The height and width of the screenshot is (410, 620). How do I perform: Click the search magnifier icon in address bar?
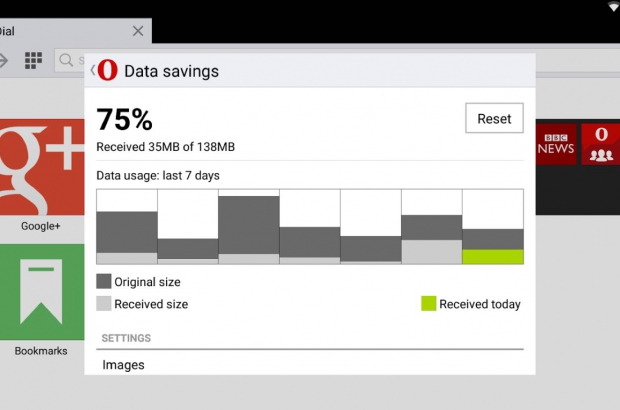tap(67, 61)
